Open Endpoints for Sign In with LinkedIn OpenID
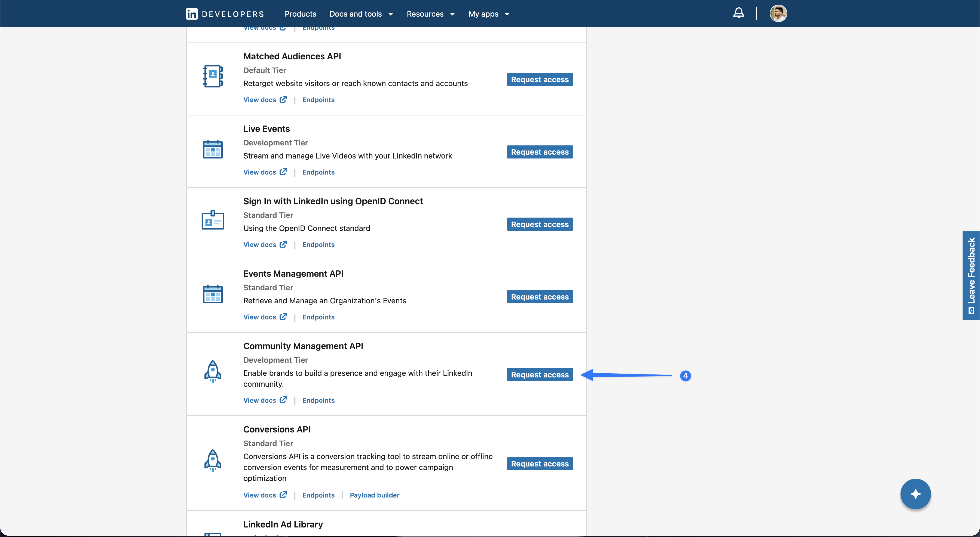The height and width of the screenshot is (537, 980). tap(318, 245)
